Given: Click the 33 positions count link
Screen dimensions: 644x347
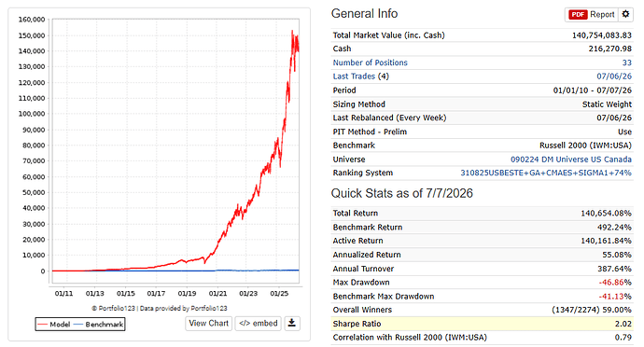Looking at the screenshot, I should point(627,62).
